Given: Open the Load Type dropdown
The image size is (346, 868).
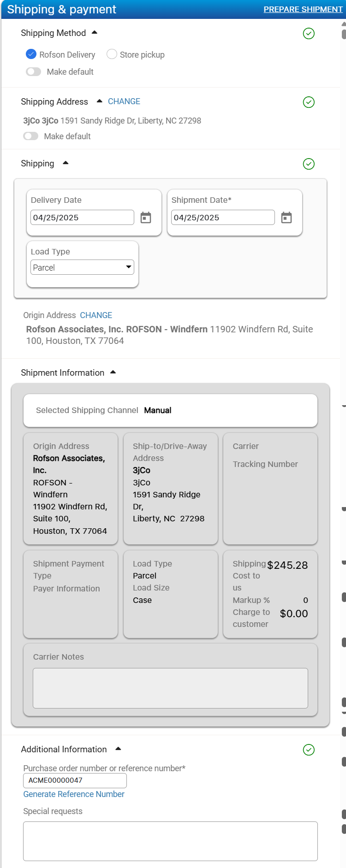Looking at the screenshot, I should [82, 267].
